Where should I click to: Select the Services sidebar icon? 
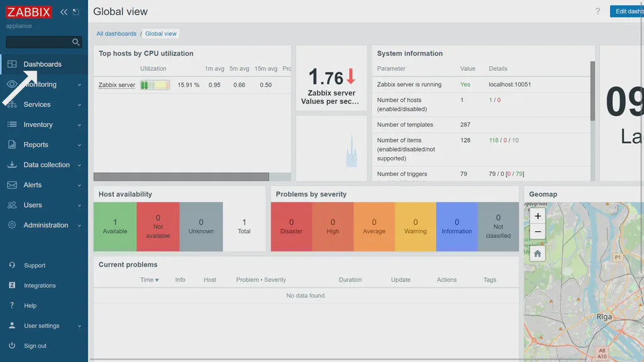[13, 104]
